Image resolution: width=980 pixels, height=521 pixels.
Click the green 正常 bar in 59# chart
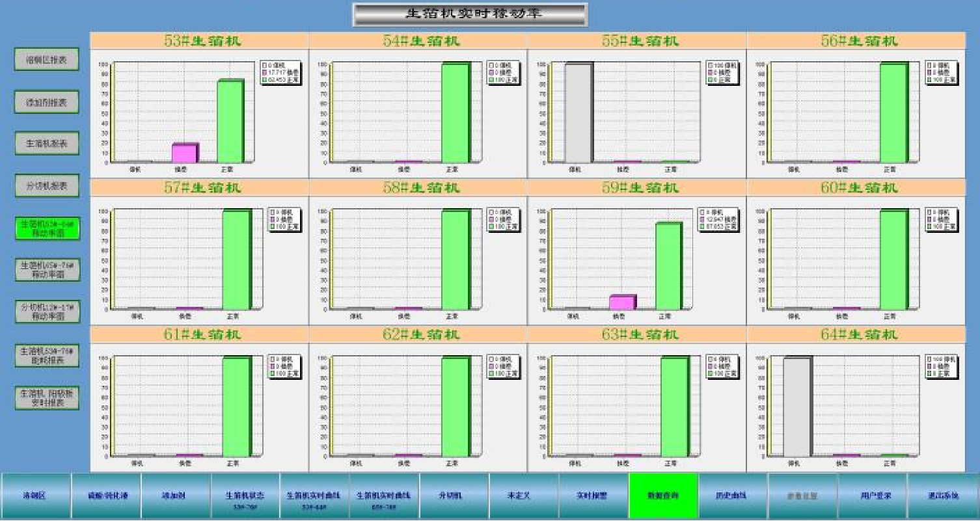[x=669, y=266]
